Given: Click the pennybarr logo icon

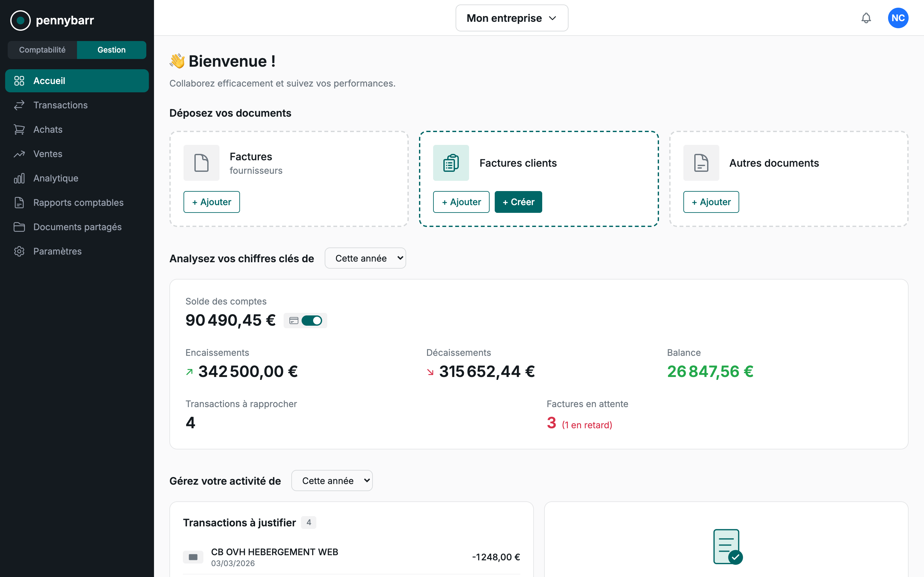Looking at the screenshot, I should click(x=20, y=20).
